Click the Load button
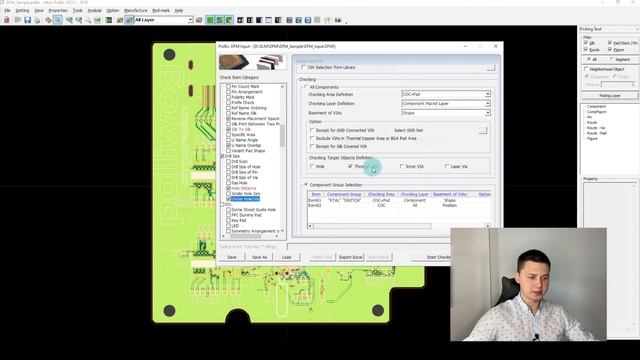Screen dimensions: 640x360 coord(287,257)
